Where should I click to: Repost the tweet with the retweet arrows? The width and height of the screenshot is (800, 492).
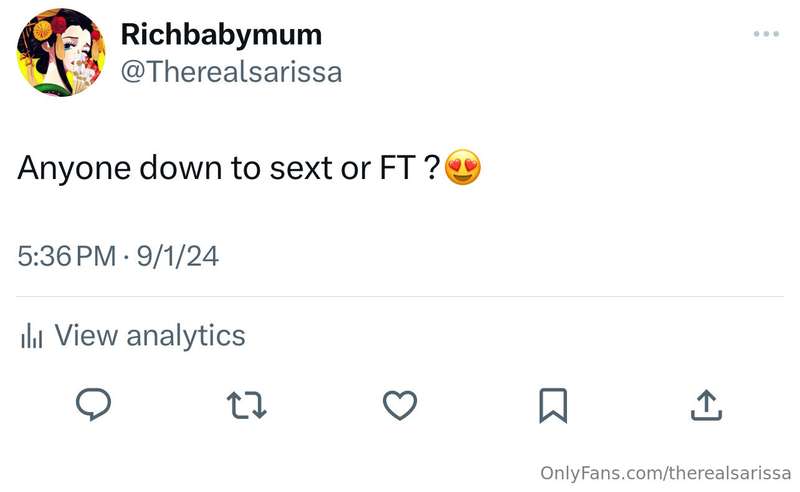(246, 405)
